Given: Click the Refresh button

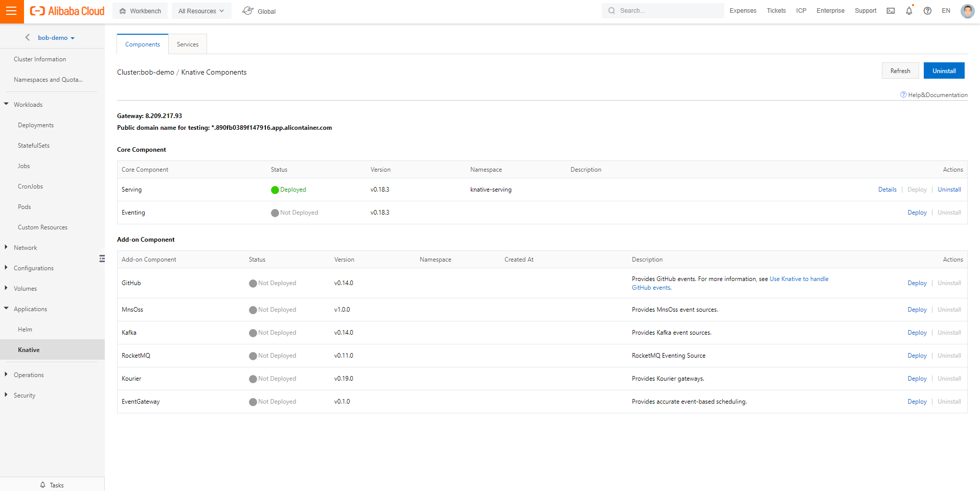Looking at the screenshot, I should (x=900, y=71).
